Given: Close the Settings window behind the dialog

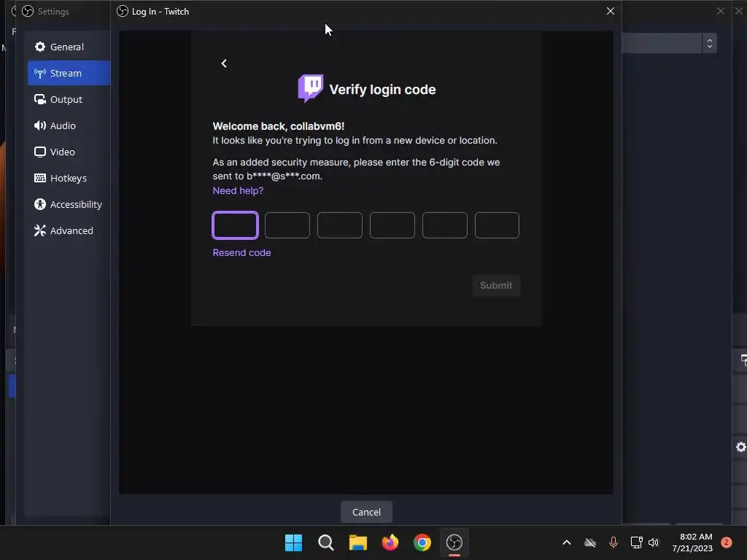Looking at the screenshot, I should pyautogui.click(x=720, y=11).
